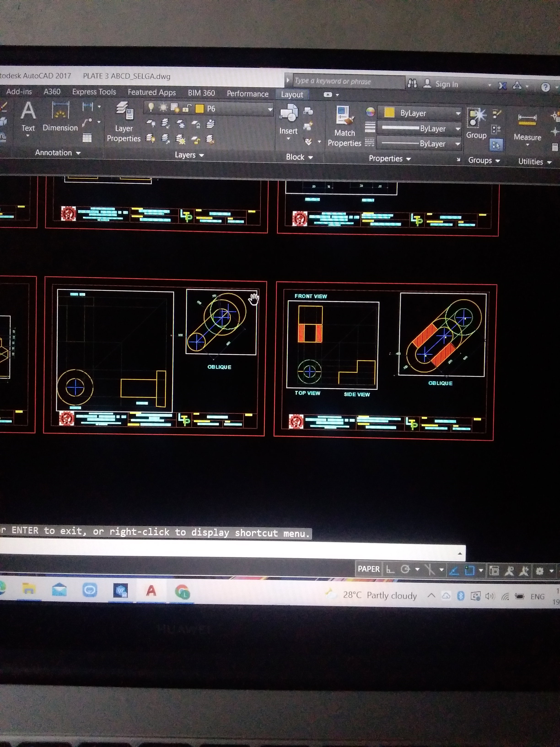Image resolution: width=560 pixels, height=747 pixels.
Task: Open the Express Tools tab
Action: [x=94, y=92]
